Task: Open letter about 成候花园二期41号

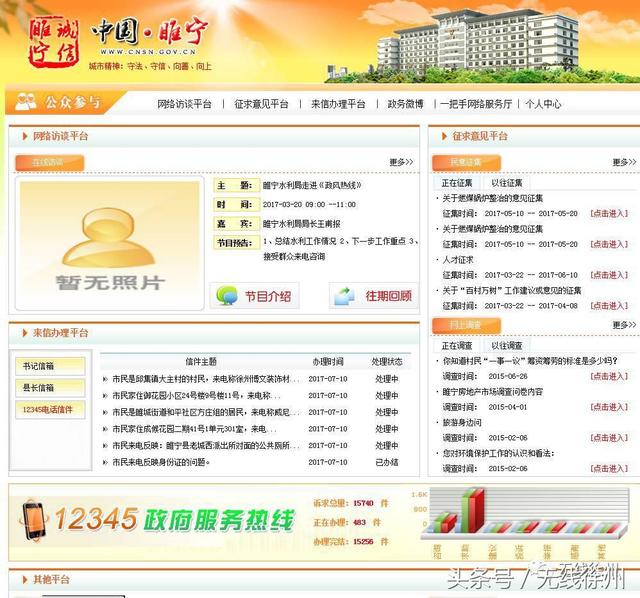Action: [195, 429]
